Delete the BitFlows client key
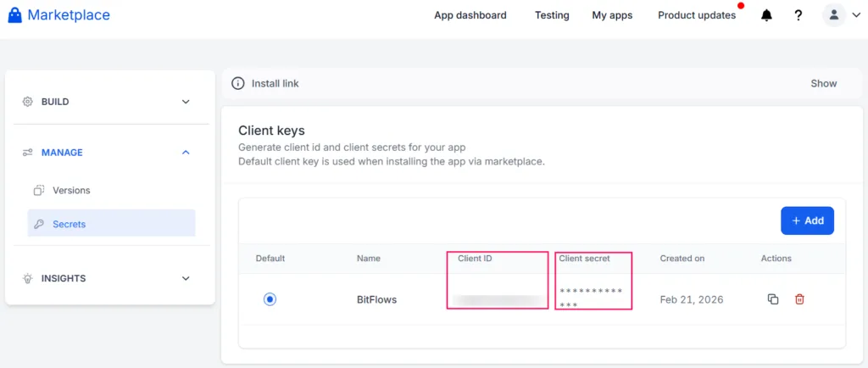This screenshot has height=368, width=868. (x=799, y=299)
